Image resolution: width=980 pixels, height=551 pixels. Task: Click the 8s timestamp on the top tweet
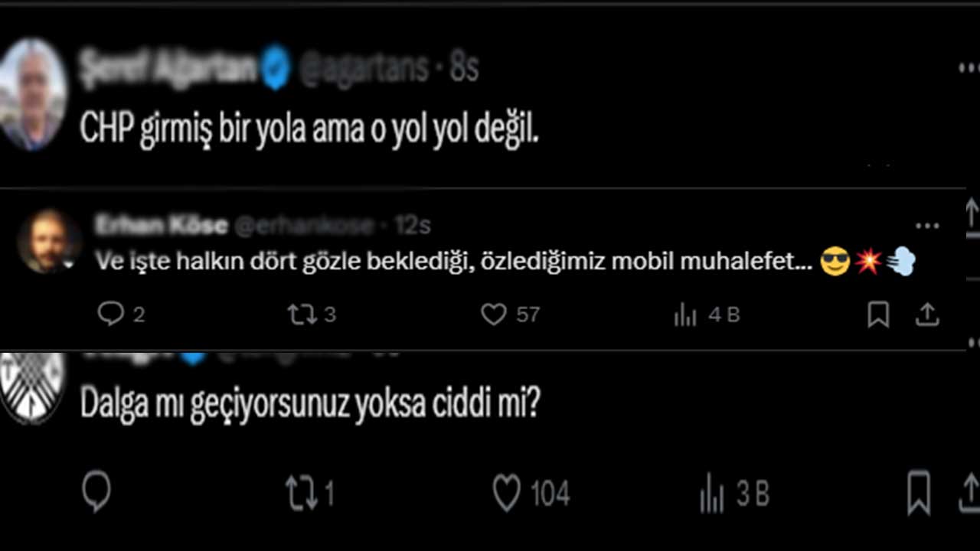point(465,67)
